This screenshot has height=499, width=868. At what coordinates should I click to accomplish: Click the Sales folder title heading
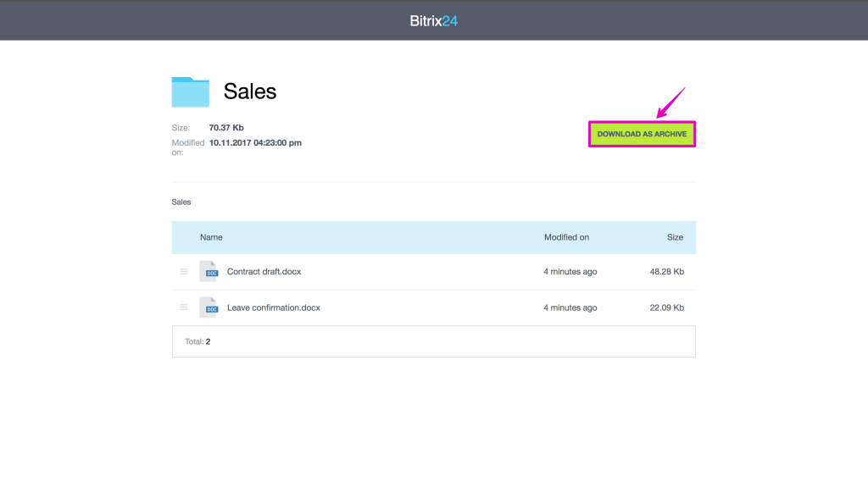(x=250, y=91)
